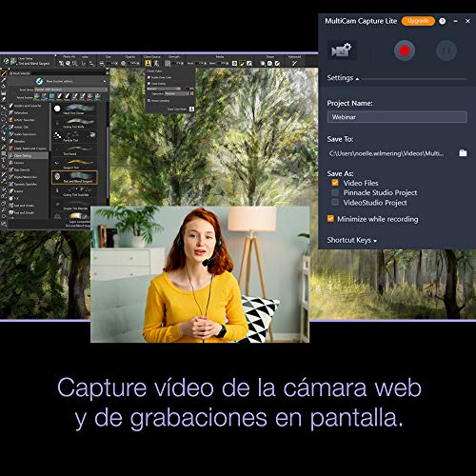
Task: Choose Grainy Tint Scumble brush variant
Action: click(74, 191)
